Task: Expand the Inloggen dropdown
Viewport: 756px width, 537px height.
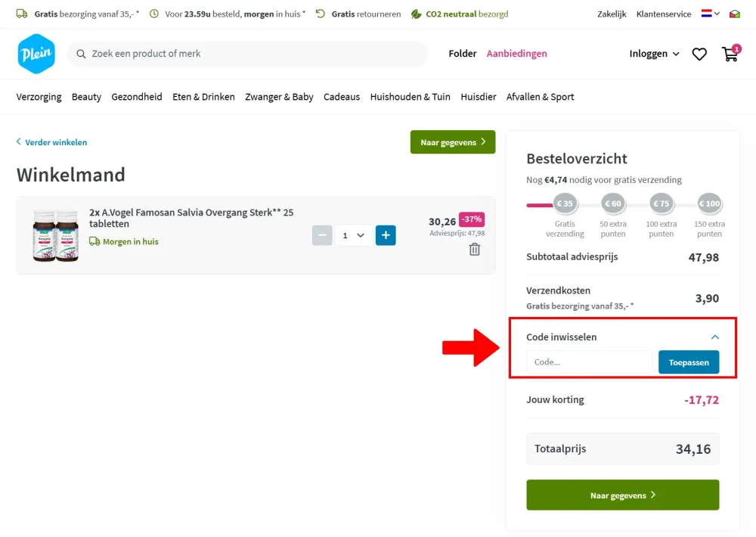Action: [654, 54]
